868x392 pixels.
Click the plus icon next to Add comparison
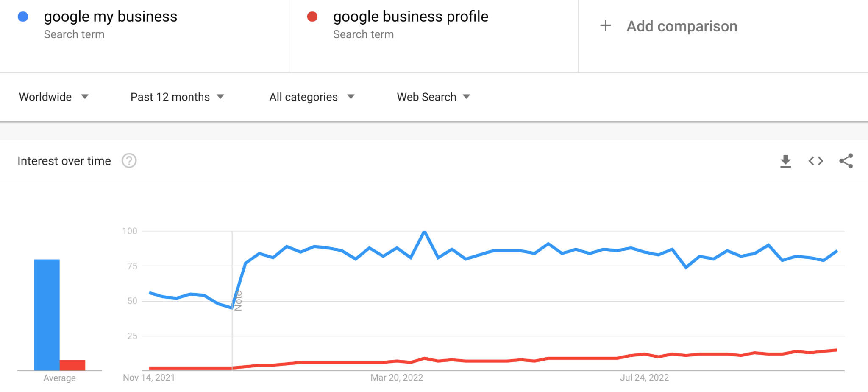point(605,26)
